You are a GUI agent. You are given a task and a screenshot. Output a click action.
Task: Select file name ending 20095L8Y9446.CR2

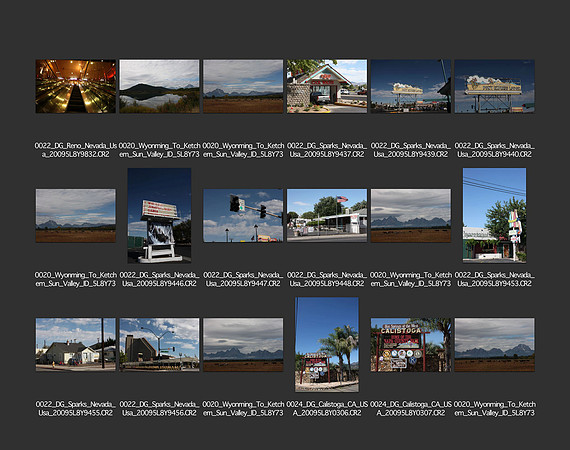[159, 279]
